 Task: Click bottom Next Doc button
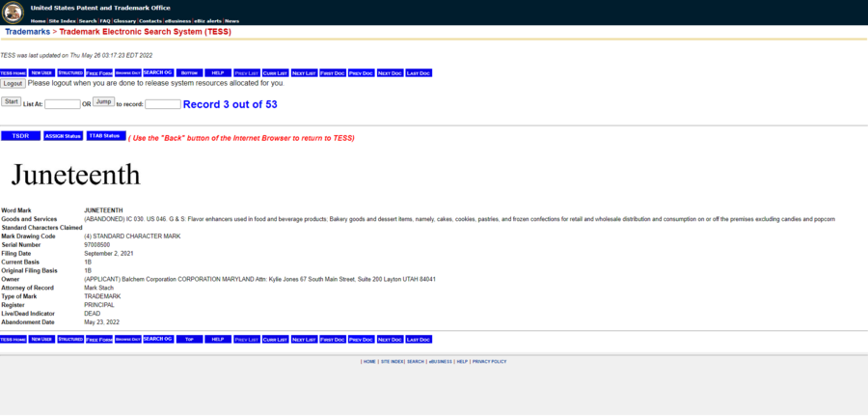click(x=391, y=340)
